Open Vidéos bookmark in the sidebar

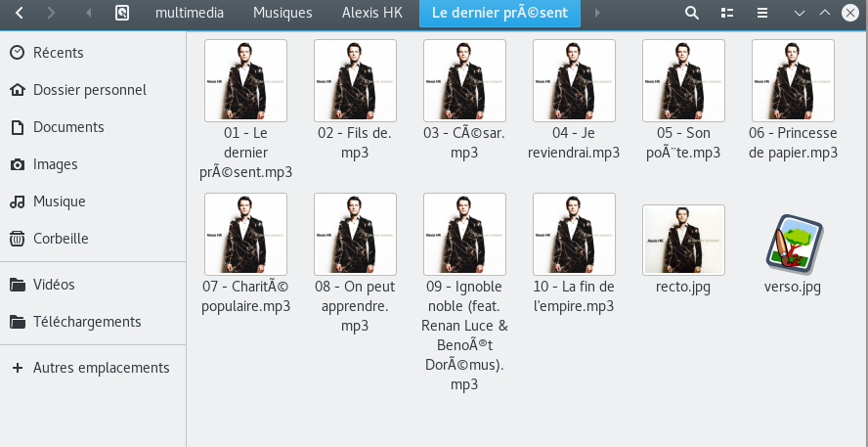93,285
